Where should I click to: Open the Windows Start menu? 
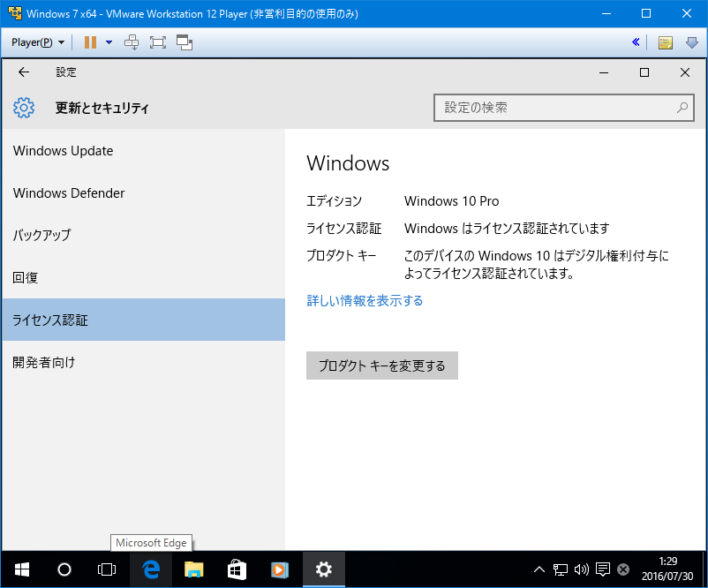(x=22, y=569)
